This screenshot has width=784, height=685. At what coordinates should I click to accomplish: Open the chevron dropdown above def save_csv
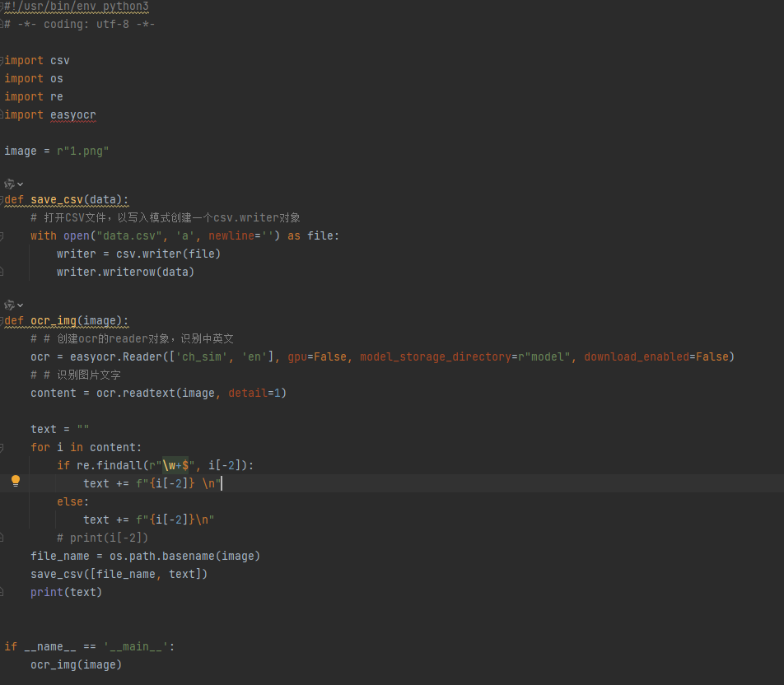point(20,184)
